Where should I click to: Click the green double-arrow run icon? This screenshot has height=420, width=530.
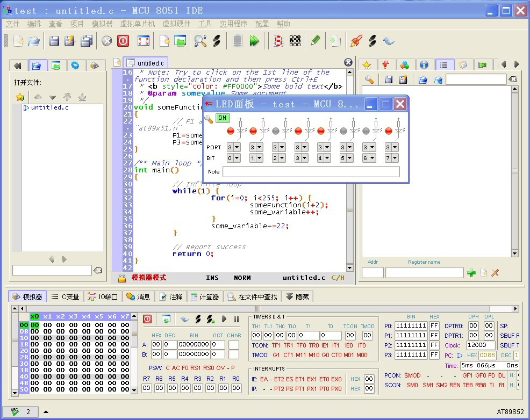point(254,41)
